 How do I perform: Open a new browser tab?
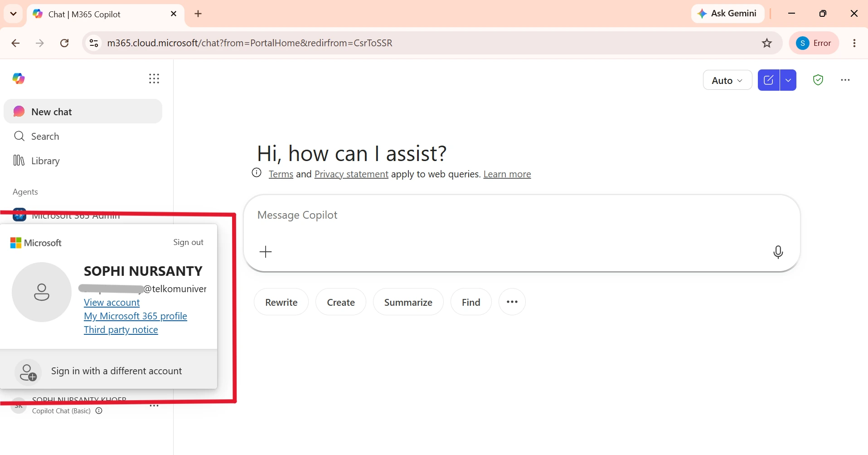(198, 14)
